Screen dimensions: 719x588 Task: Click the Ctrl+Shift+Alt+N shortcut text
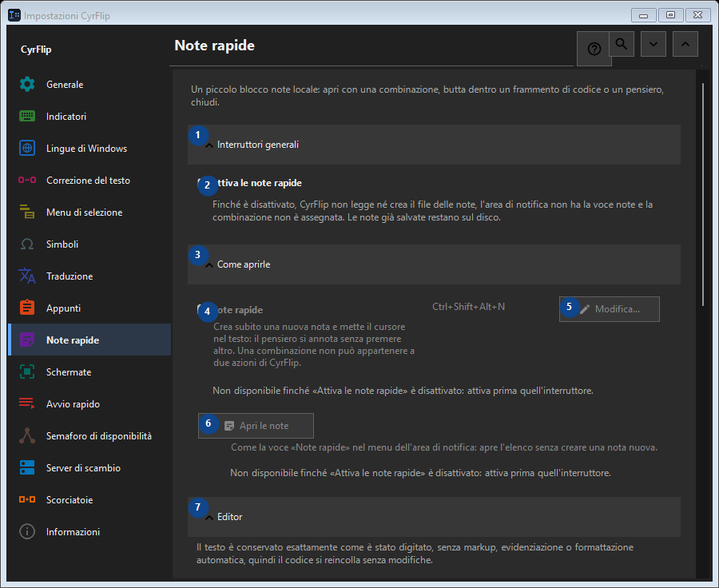[469, 307]
